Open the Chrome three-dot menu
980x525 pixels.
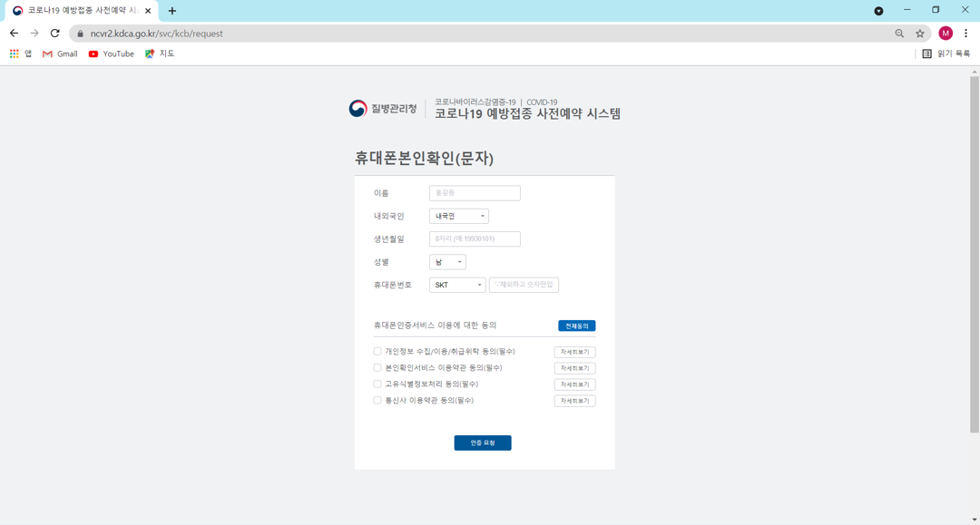pos(965,33)
